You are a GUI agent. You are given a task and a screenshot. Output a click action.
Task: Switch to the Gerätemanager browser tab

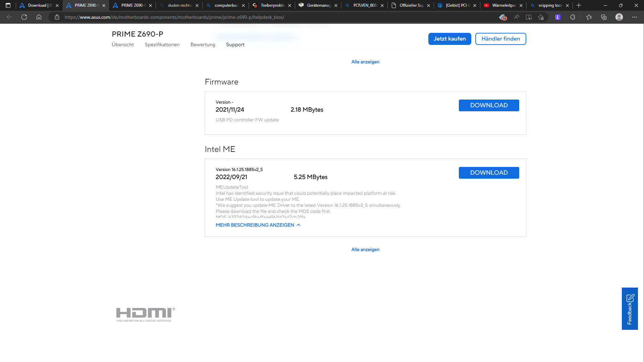[x=318, y=5]
